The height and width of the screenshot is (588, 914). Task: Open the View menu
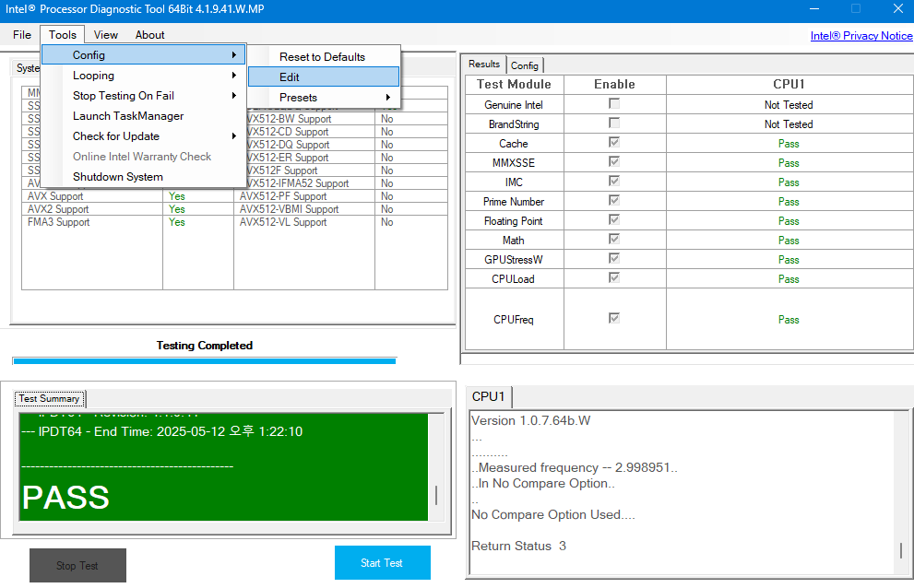(x=105, y=35)
